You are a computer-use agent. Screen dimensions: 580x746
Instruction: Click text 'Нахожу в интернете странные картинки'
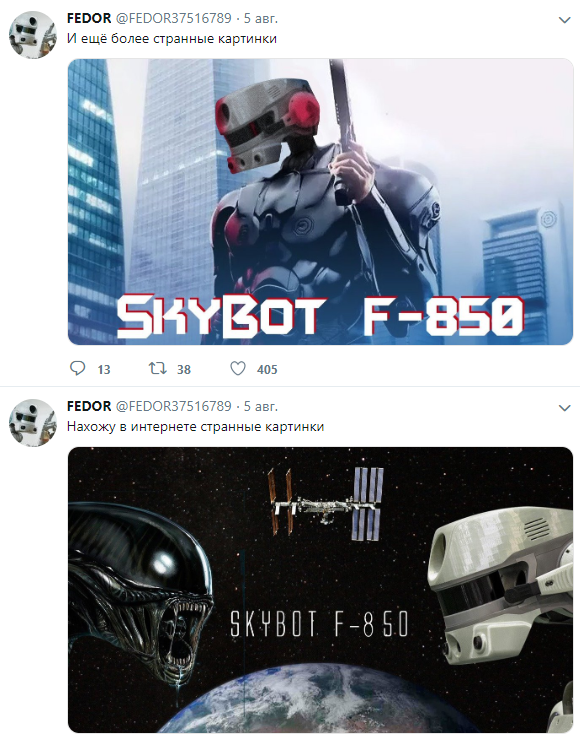coord(196,427)
